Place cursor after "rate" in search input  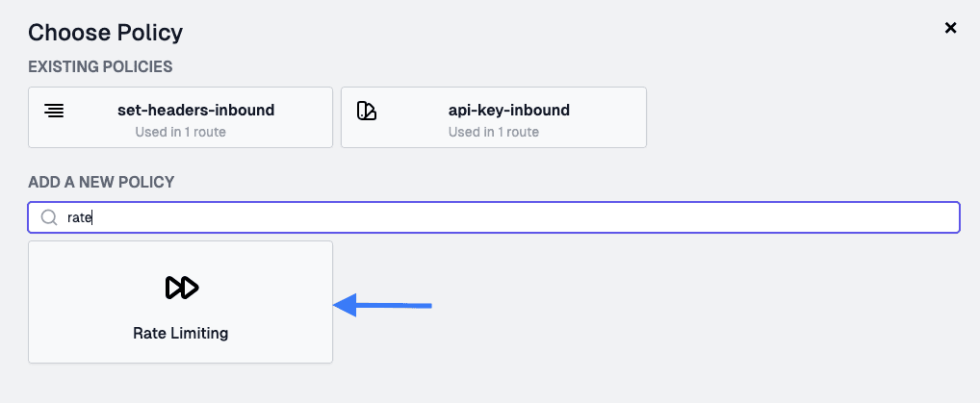[x=92, y=217]
